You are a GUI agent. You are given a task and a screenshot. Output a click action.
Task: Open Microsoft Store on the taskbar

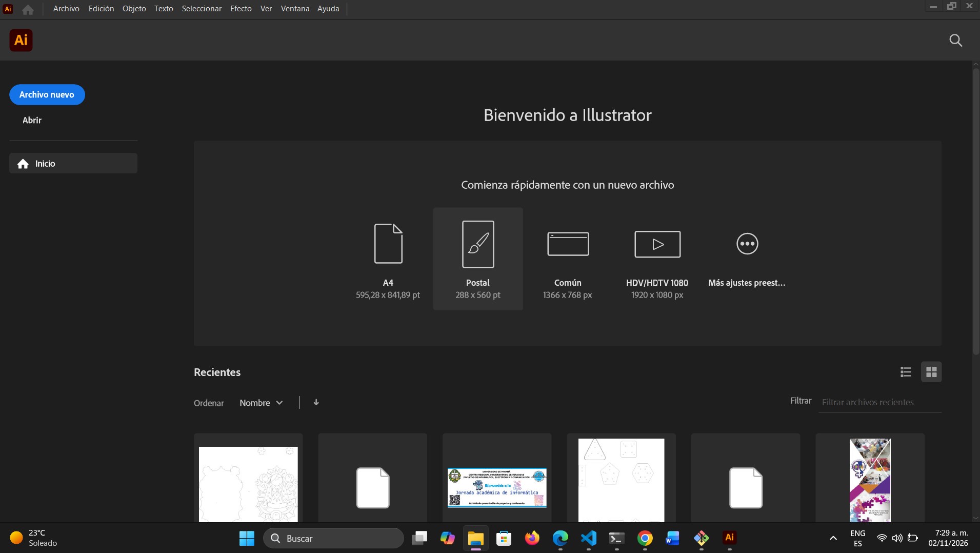coord(504,538)
